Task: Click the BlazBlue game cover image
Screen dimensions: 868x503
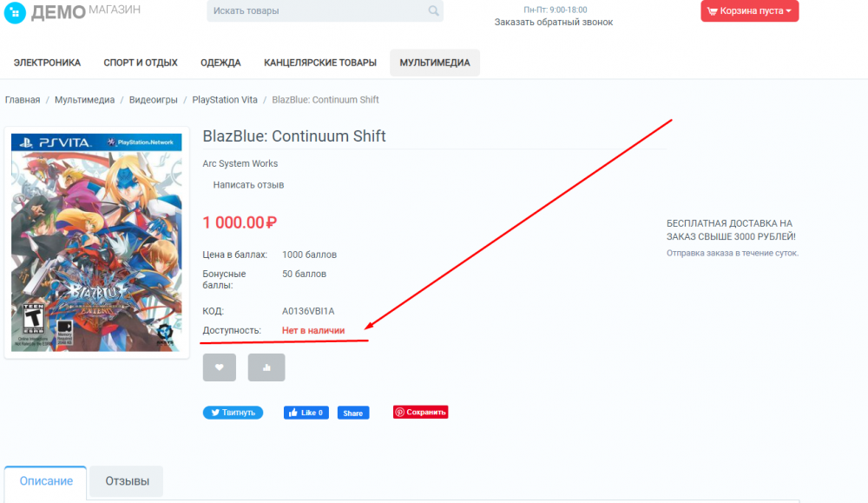Action: [x=96, y=242]
